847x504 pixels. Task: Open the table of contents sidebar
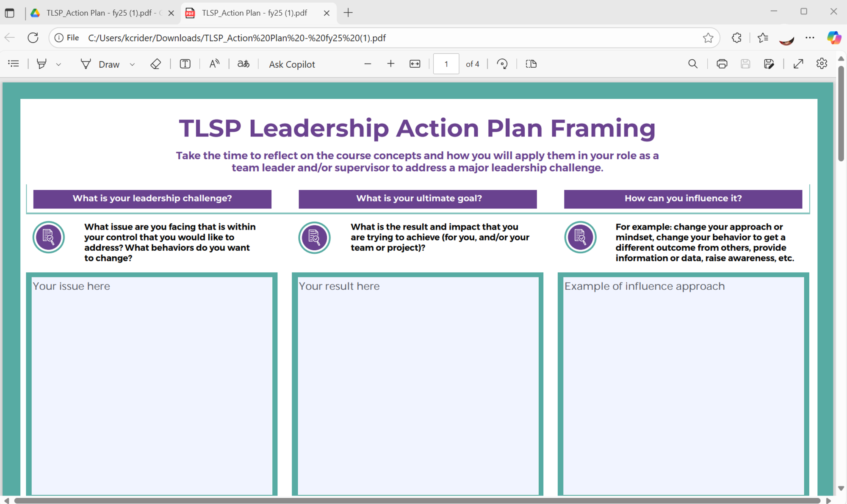coord(14,64)
